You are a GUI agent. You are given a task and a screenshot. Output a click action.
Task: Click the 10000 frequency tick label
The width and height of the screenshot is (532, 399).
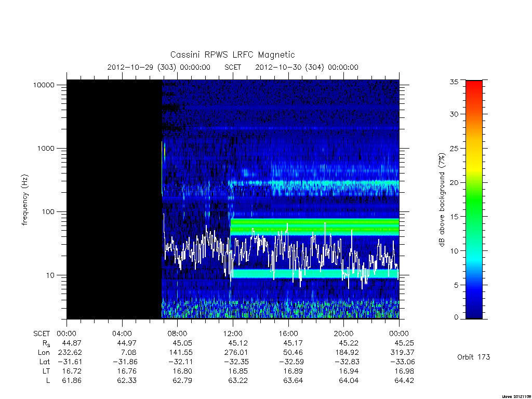44,85
